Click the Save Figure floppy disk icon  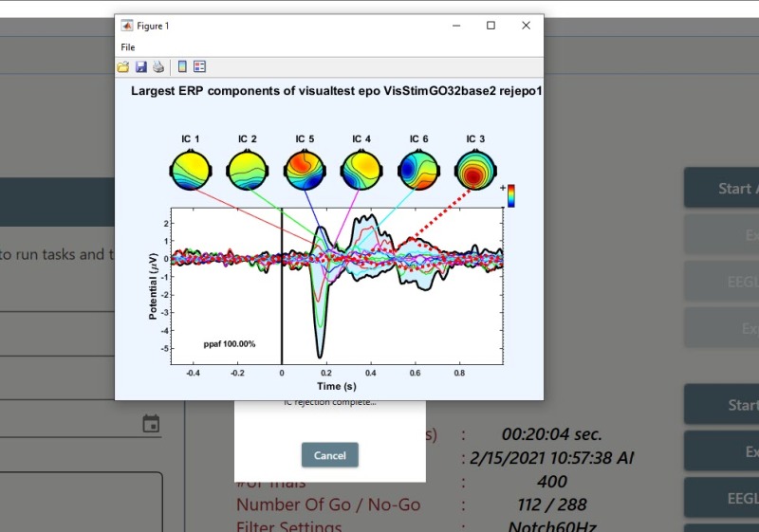tap(140, 67)
